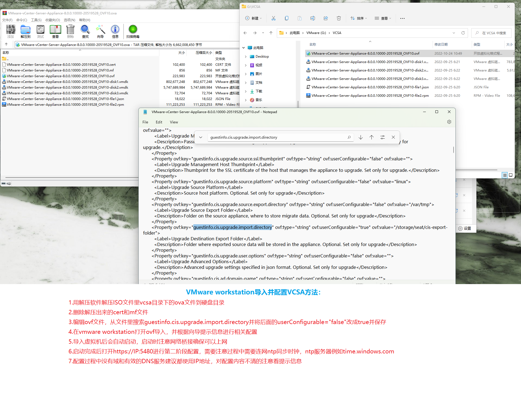Jump to next search result in Notepad
521x420 pixels.
tap(361, 137)
